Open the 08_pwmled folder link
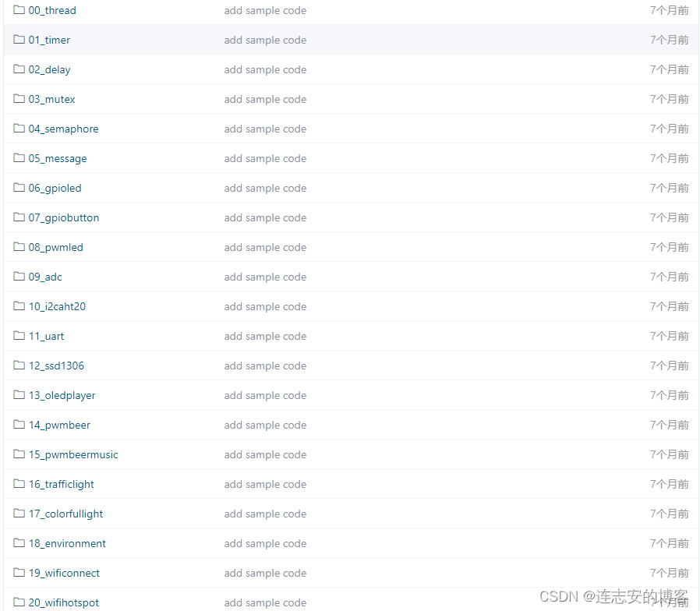 point(56,247)
